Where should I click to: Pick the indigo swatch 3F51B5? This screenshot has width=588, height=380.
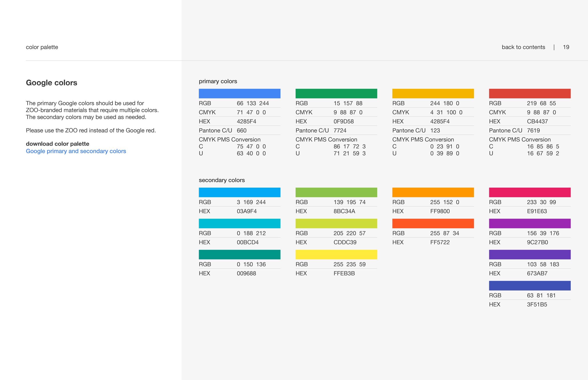click(x=529, y=286)
